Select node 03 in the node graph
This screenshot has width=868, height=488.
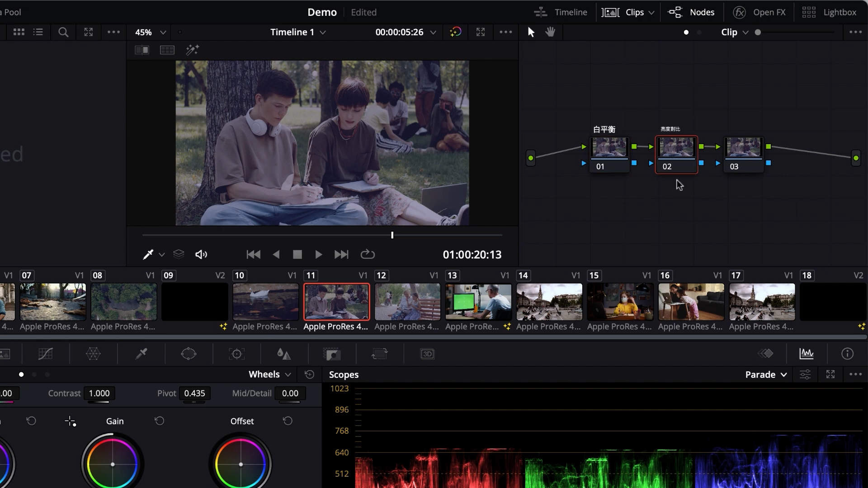(x=744, y=154)
